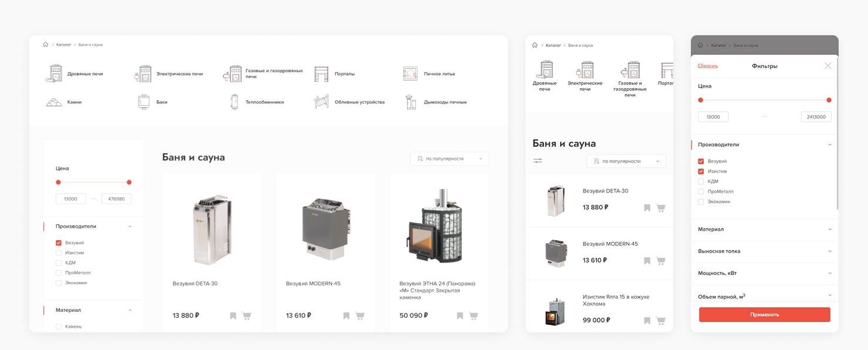Check Экокамин in the Фильтры panel
The image size is (868, 350).
[x=701, y=201]
